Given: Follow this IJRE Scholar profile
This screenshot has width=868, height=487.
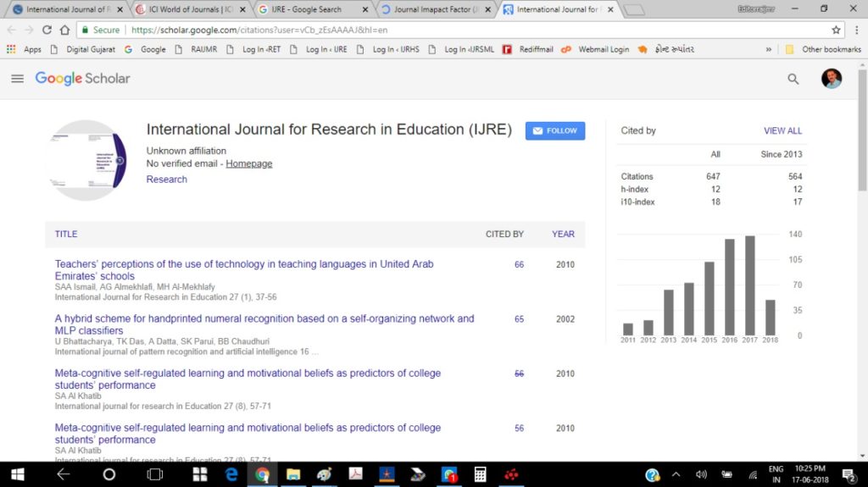Looking at the screenshot, I should point(554,130).
